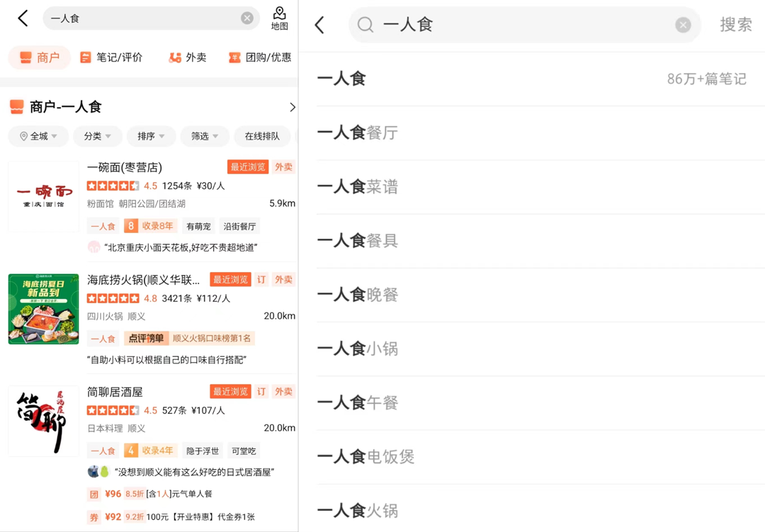Screen dimensions: 765x532
Task: Open the 北京重庆小面天花板 review quote
Action: [x=181, y=247]
